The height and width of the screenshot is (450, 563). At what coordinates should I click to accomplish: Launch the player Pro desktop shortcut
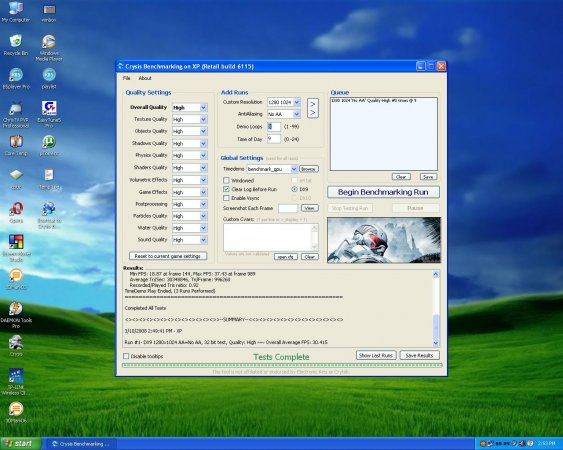point(16,79)
